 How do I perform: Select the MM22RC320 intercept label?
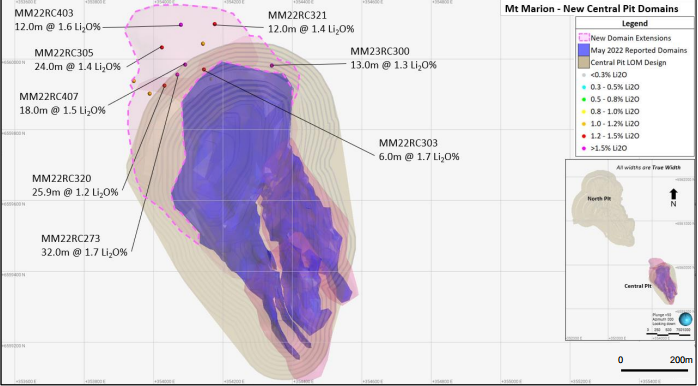pyautogui.click(x=75, y=186)
